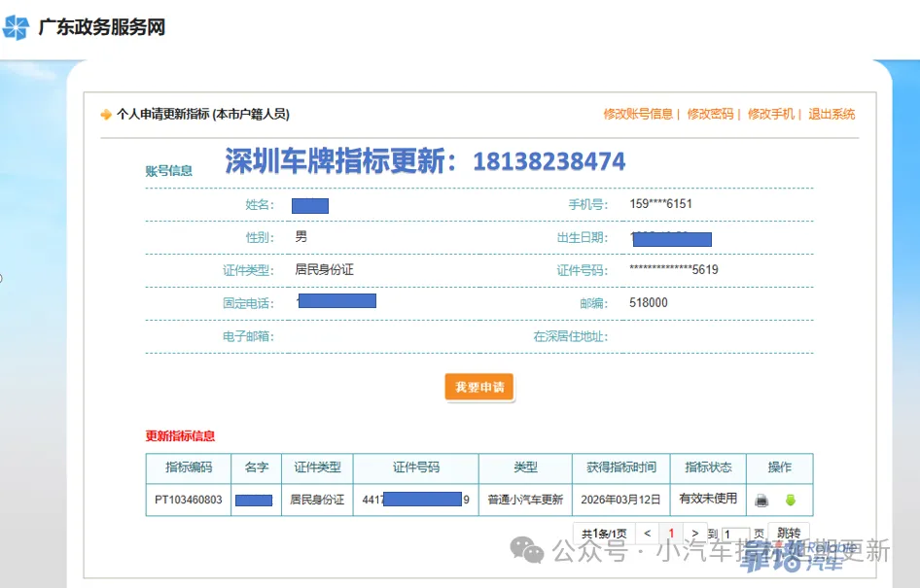Click the WeChat icon in the watermark
Viewport: 920px width, 588px height.
(534, 552)
